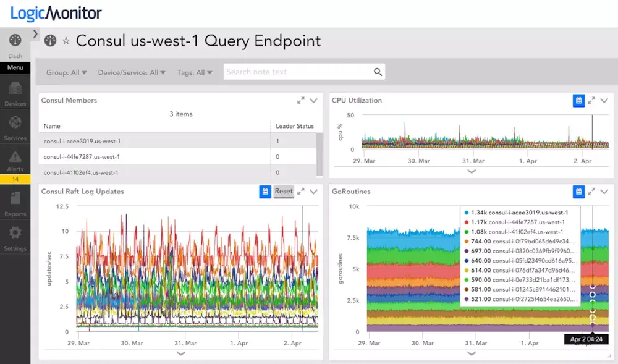Open the Consul Raft Log Updates calendar icon
The width and height of the screenshot is (618, 364).
(x=265, y=192)
